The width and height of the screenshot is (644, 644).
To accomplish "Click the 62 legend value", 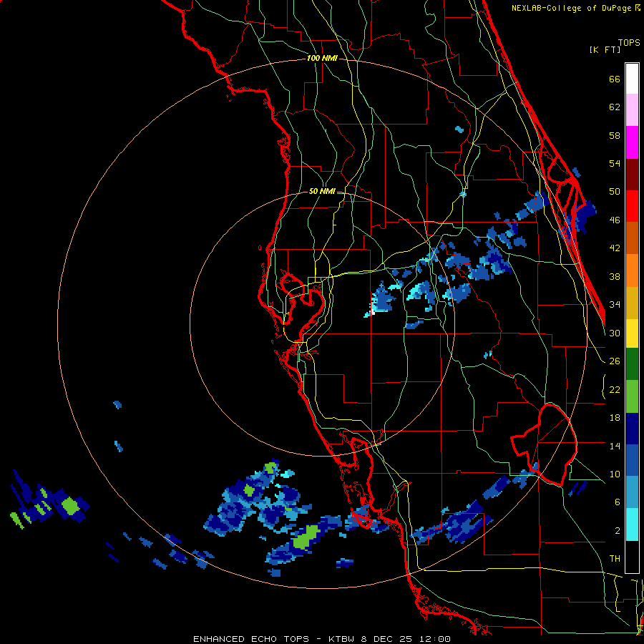I will [x=615, y=107].
